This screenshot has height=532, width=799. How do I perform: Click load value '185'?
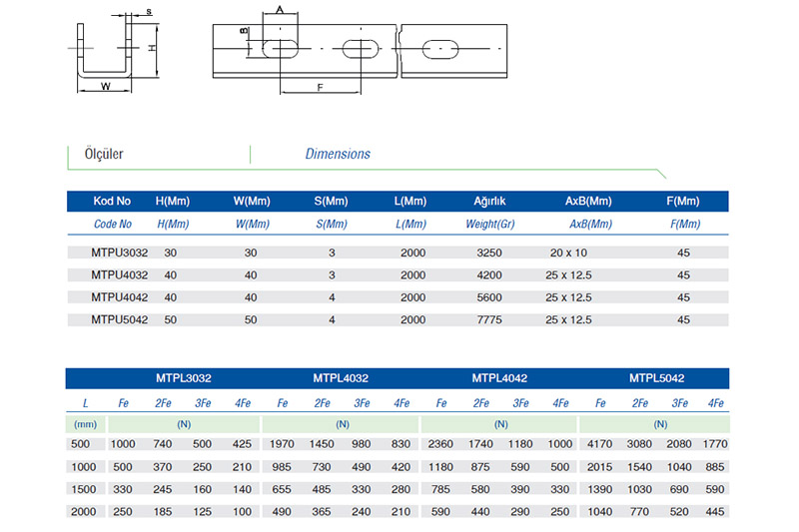coord(163,512)
